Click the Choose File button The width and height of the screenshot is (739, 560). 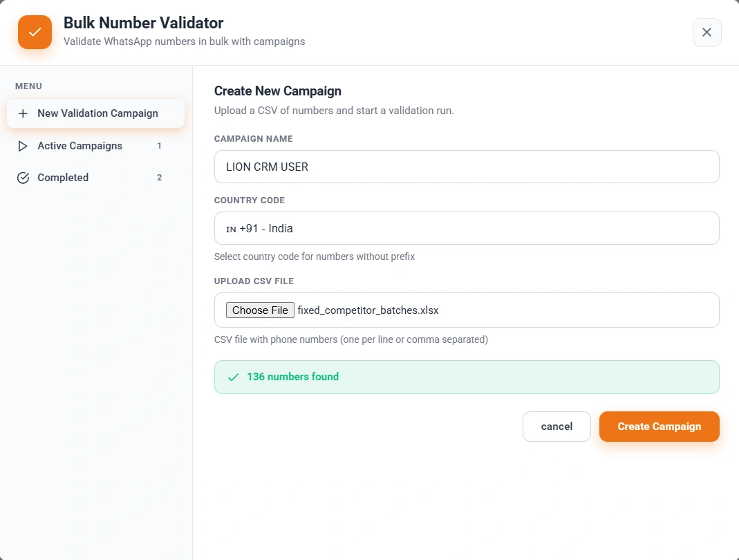pyautogui.click(x=260, y=310)
